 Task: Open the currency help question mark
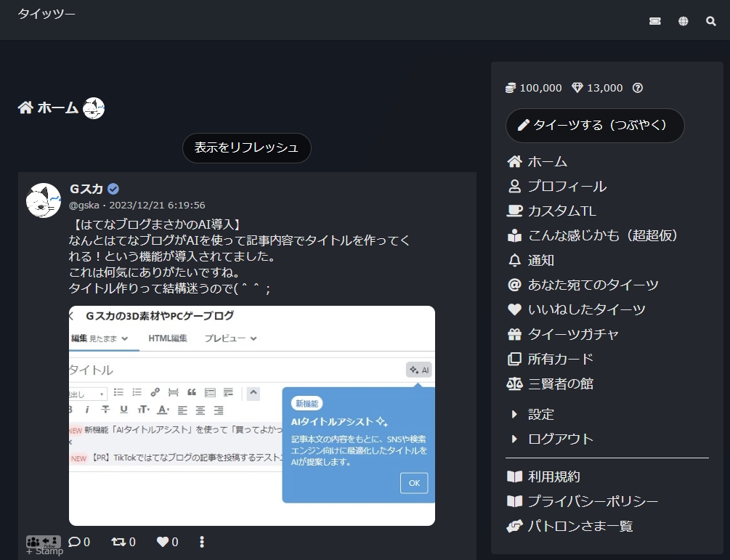(637, 87)
